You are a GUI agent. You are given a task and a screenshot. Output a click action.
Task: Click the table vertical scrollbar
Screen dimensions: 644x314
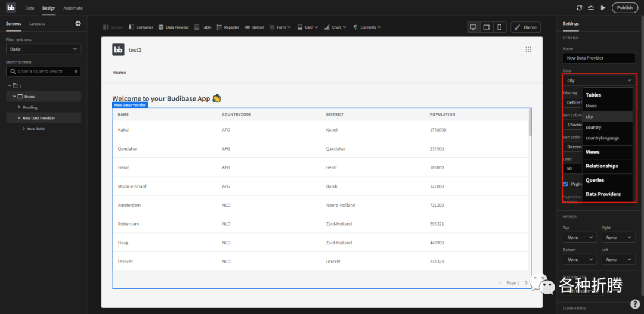click(530, 122)
